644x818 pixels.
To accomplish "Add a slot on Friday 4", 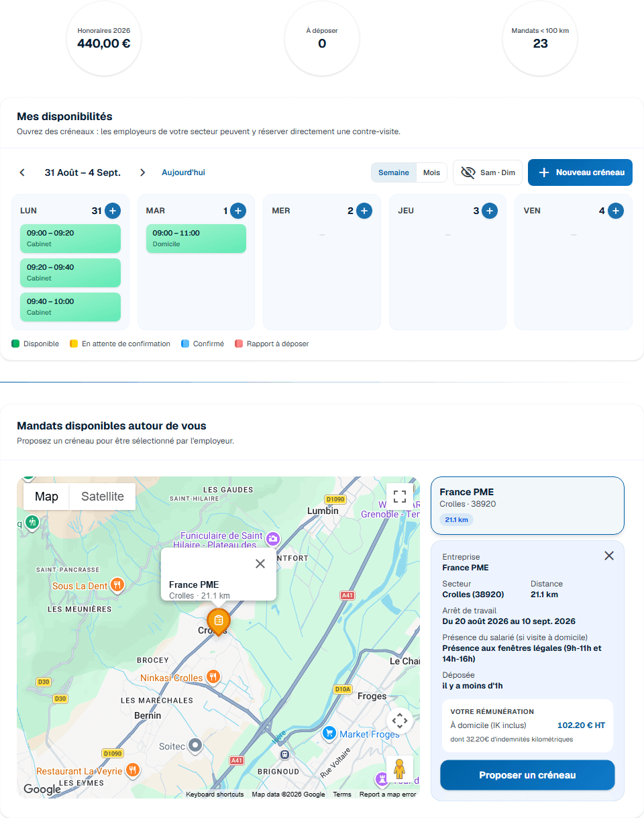I will pyautogui.click(x=616, y=211).
